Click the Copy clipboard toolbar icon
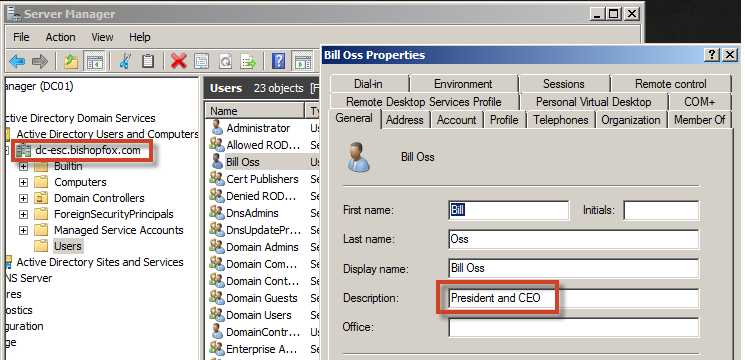This screenshot has height=360, width=745. point(148,61)
